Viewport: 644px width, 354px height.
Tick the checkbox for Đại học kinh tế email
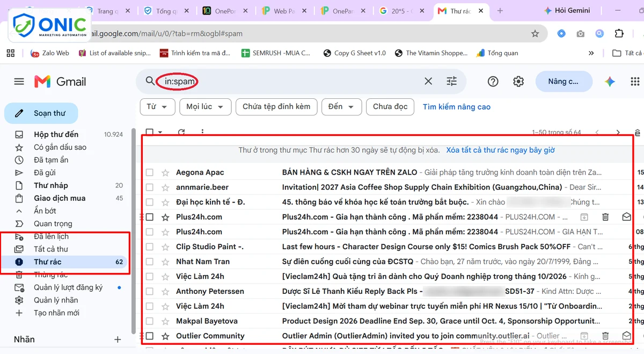point(150,202)
